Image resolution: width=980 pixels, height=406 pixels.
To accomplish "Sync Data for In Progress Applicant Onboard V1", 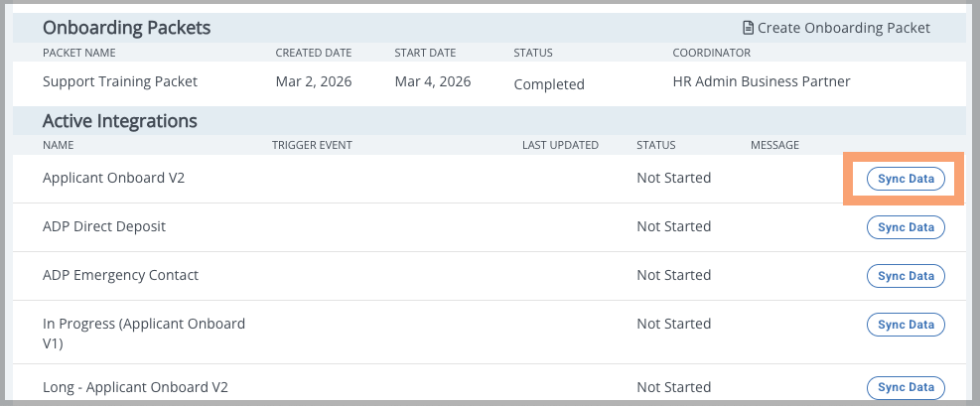I will [x=906, y=325].
